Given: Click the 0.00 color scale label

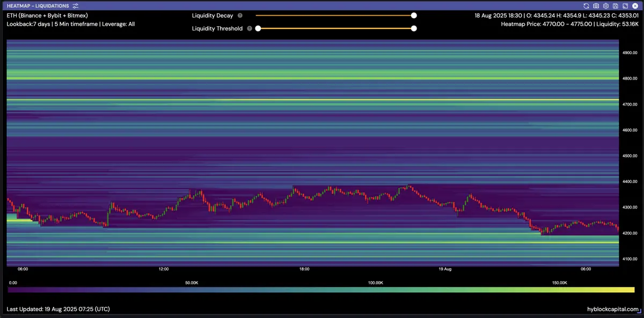Looking at the screenshot, I should point(13,283).
